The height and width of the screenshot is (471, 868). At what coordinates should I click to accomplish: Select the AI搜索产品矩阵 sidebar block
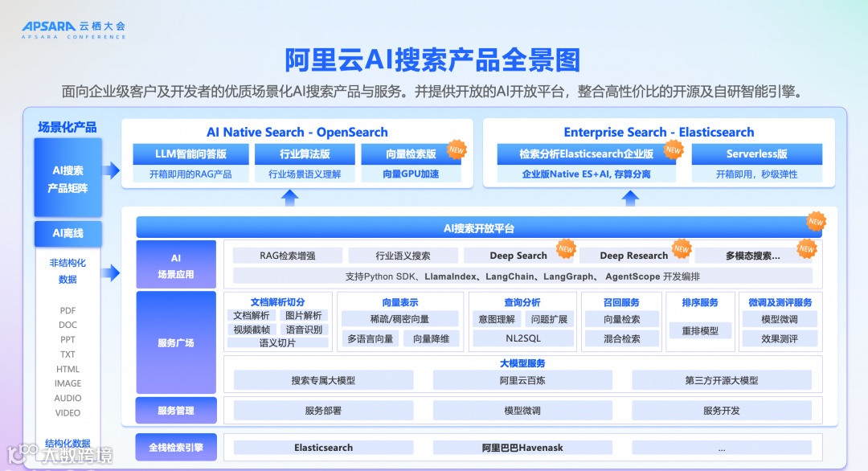[x=68, y=178]
